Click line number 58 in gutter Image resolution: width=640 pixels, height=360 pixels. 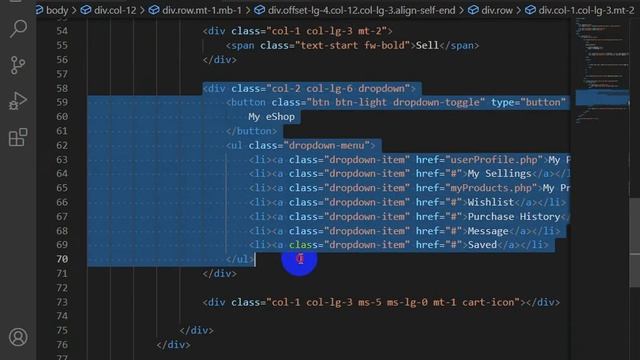pyautogui.click(x=62, y=89)
